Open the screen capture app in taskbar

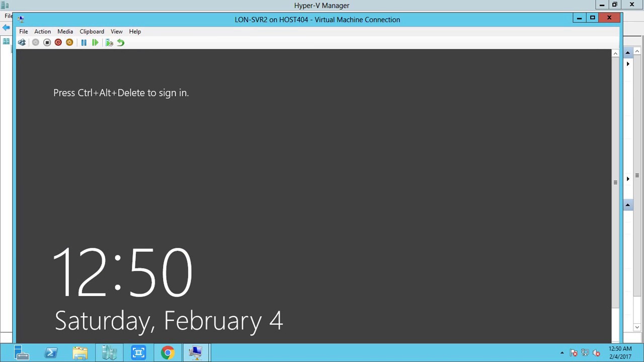tap(138, 352)
